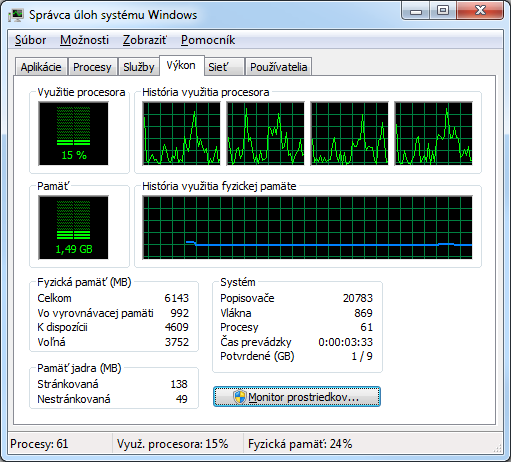
Task: Click the second CPU core history graph
Action: 265,134
